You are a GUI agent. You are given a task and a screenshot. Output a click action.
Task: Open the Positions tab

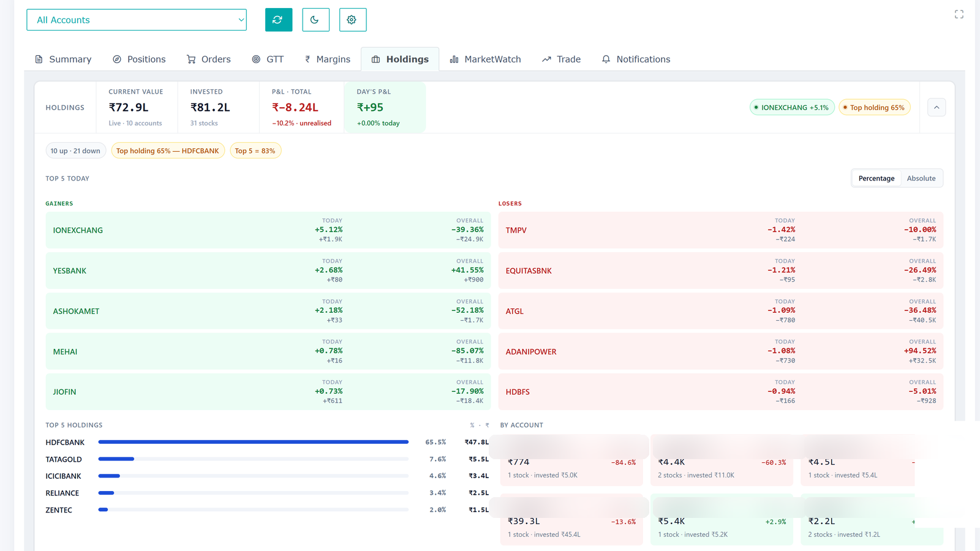139,59
